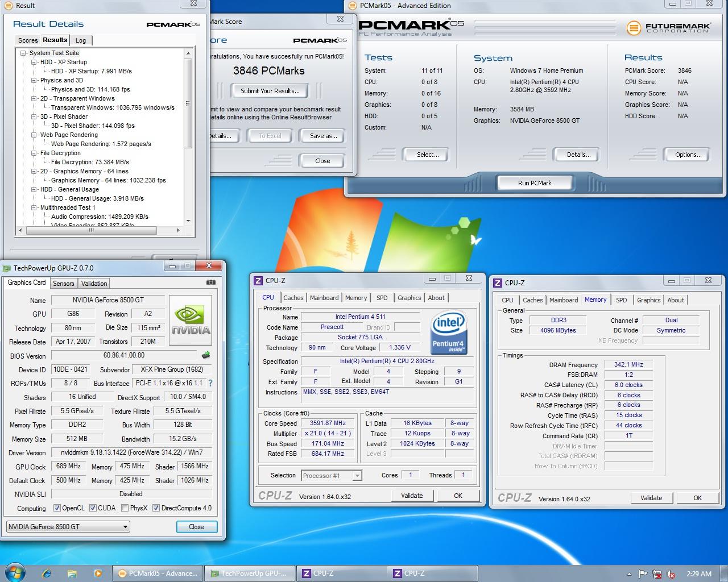Click the Core Speed value 3591.87 MHz
The width and height of the screenshot is (728, 582).
328,423
